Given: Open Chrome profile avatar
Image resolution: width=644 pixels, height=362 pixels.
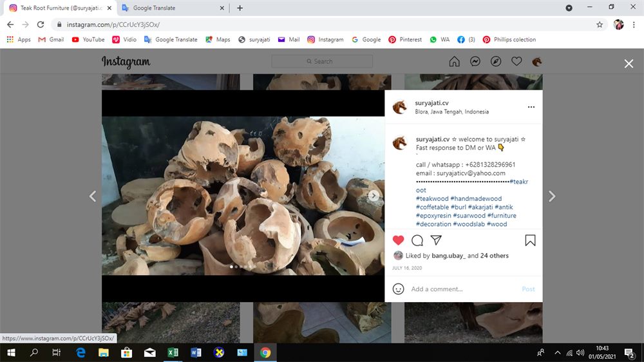Looking at the screenshot, I should [618, 24].
